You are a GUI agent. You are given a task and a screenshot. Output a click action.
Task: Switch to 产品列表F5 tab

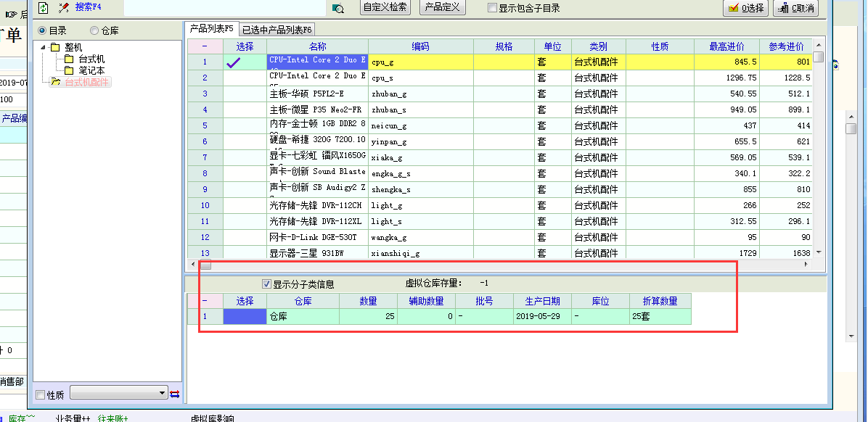tap(211, 28)
